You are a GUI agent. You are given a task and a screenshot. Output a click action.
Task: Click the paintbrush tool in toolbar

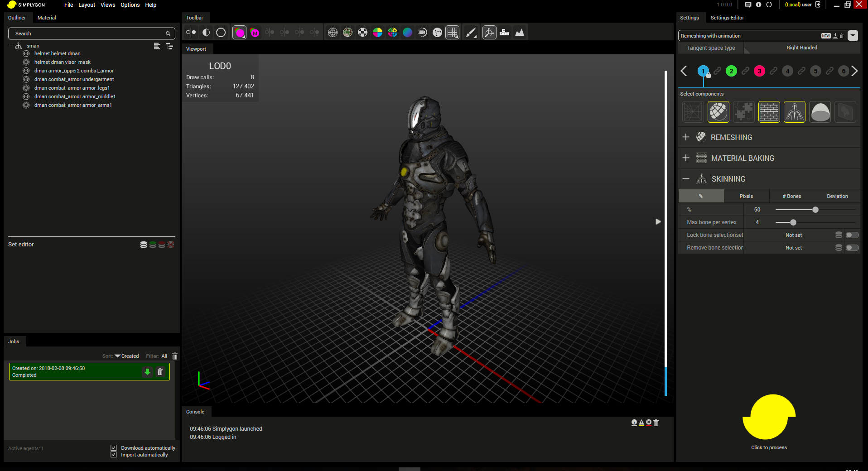(x=471, y=33)
